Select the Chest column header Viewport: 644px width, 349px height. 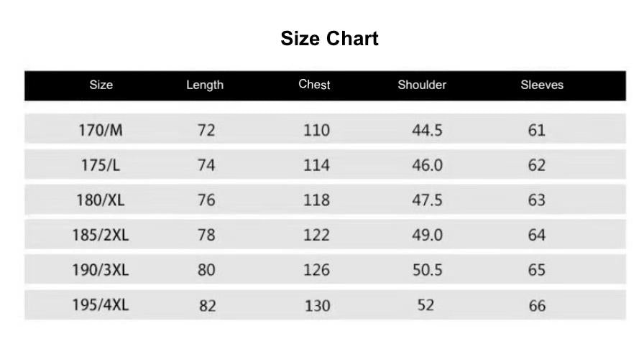tap(315, 85)
